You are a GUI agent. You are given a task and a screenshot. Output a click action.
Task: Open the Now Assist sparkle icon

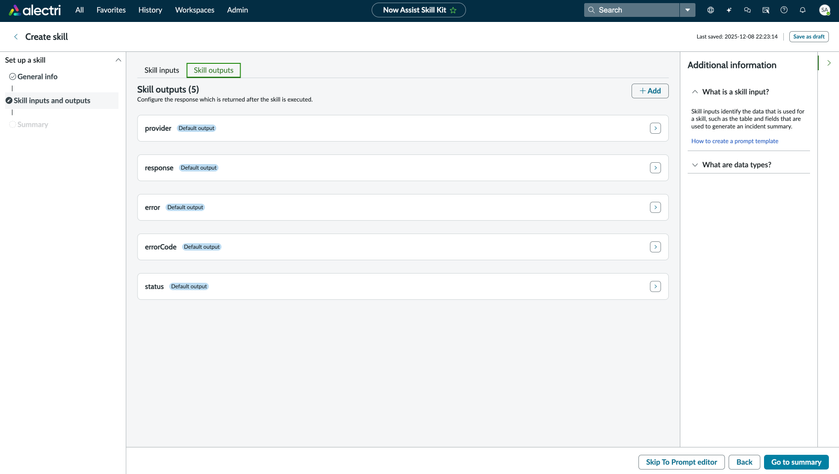[729, 10]
